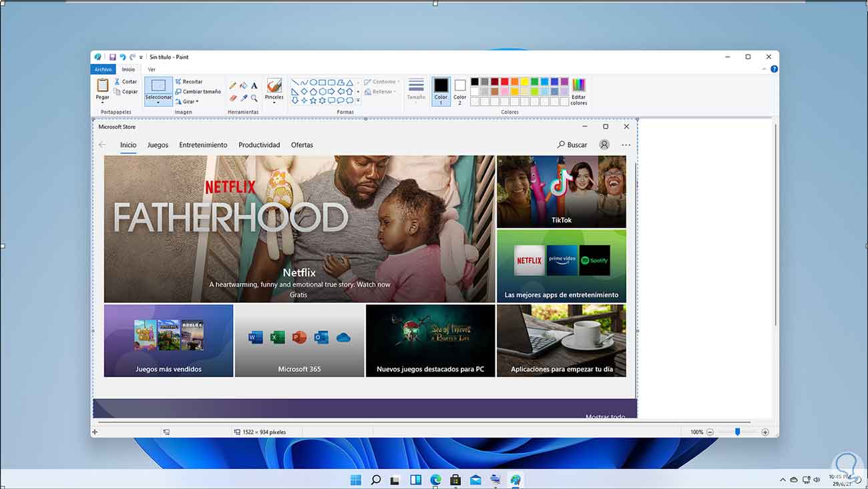Click the zoom in plus button
Screen dimensions: 868x489
[x=765, y=432]
